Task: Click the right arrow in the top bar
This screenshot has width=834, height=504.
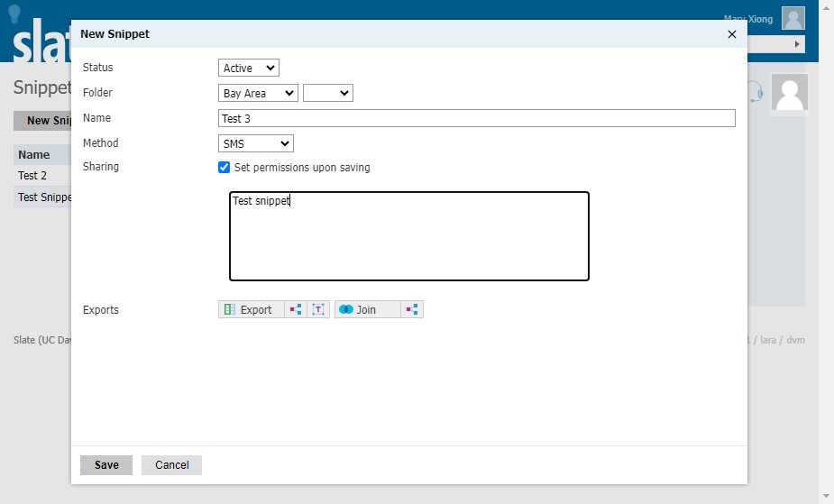Action: pos(797,44)
